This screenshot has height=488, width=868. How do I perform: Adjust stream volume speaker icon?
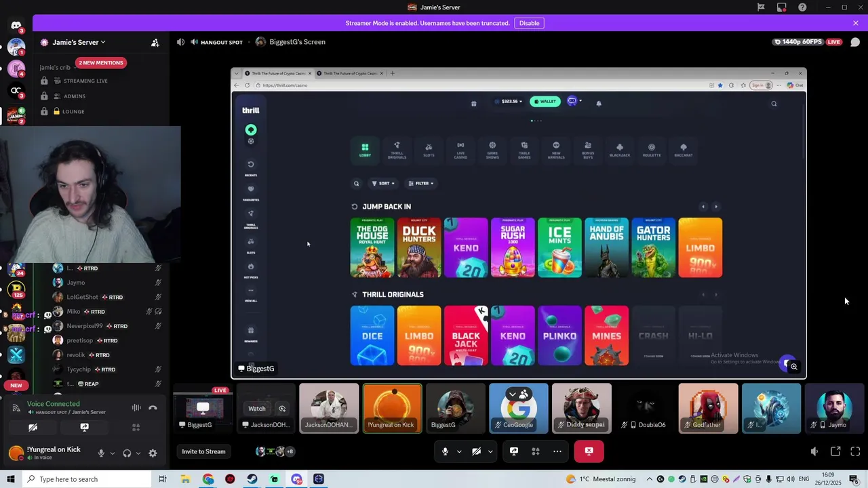tap(814, 451)
